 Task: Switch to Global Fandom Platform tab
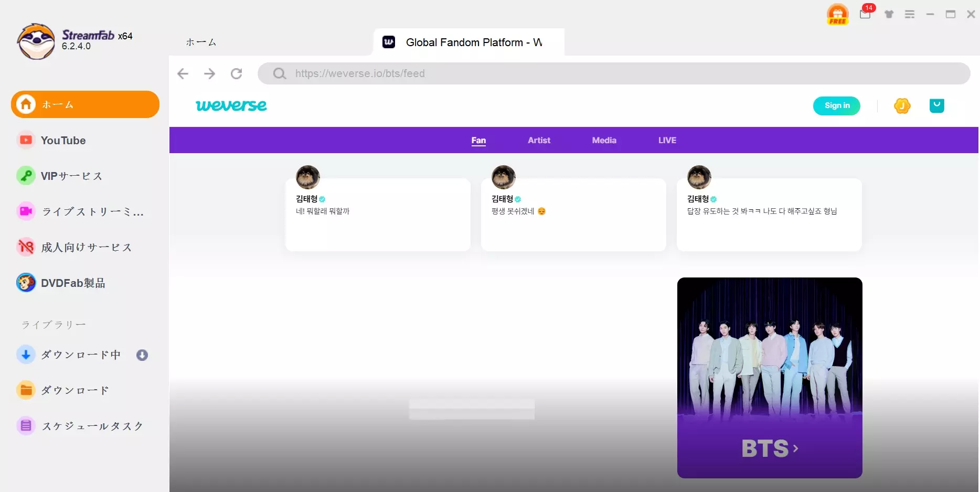[468, 42]
